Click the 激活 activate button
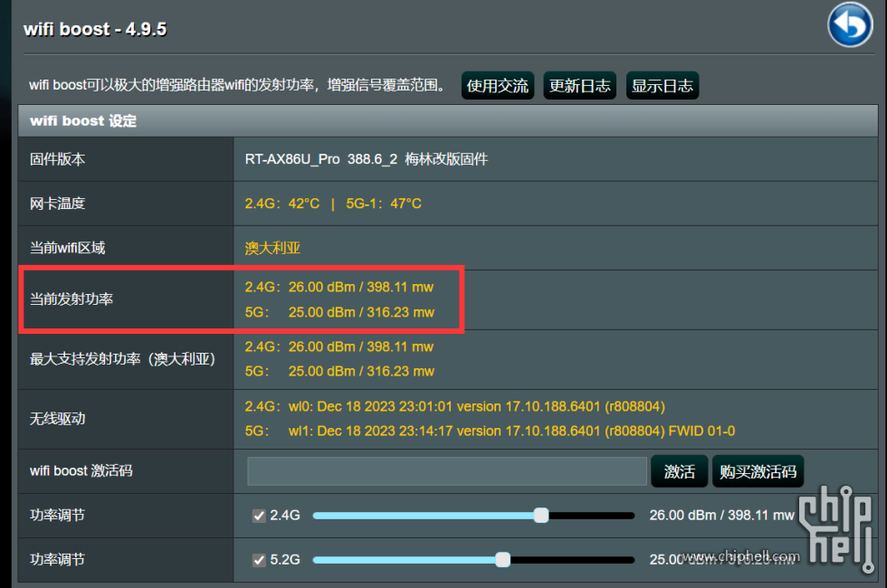 tap(680, 471)
